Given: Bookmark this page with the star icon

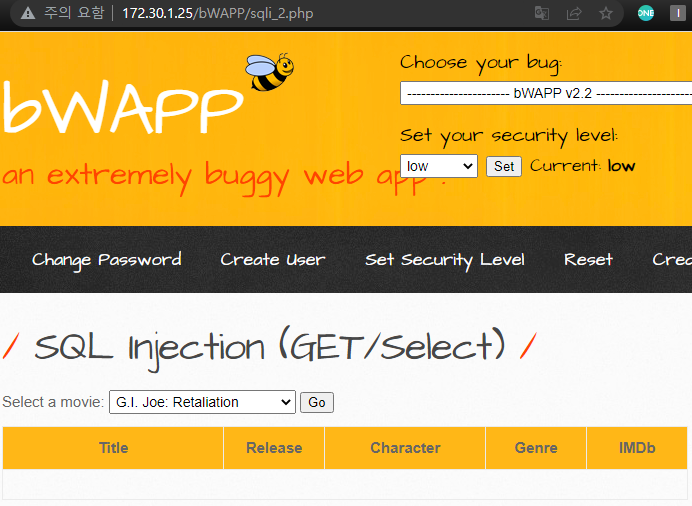Looking at the screenshot, I should click(606, 13).
